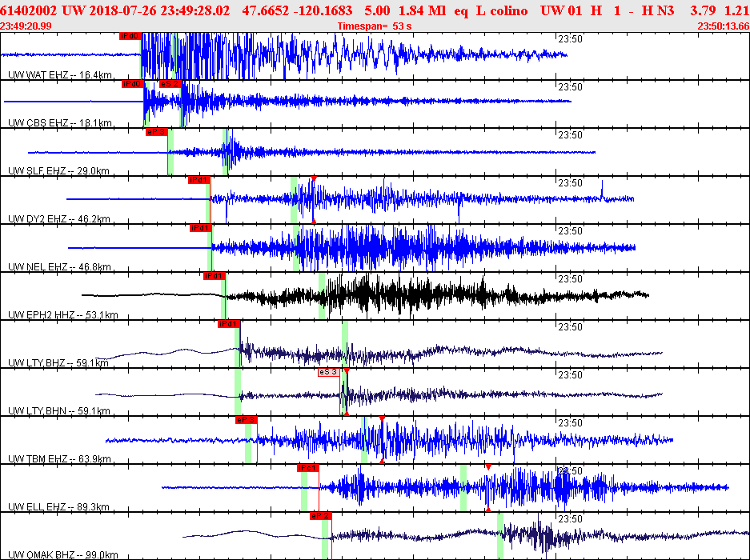Click station label UW DY2 EHZ -- 46.2km

(x=59, y=219)
